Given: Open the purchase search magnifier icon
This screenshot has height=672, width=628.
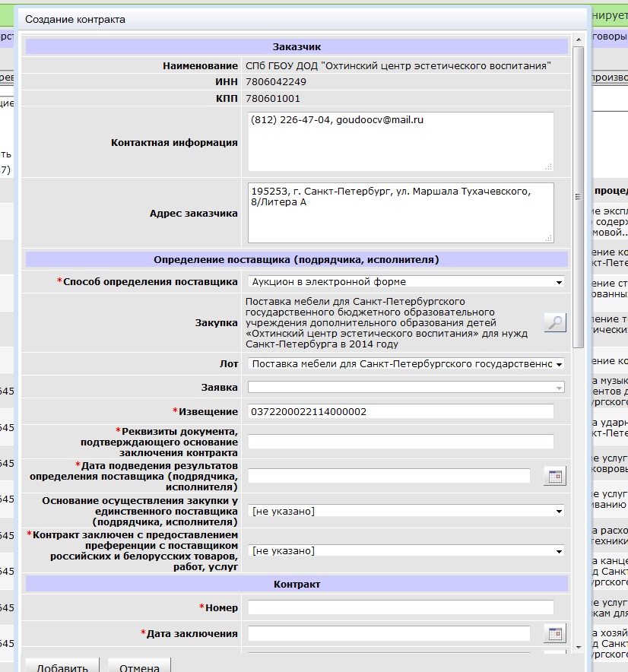Looking at the screenshot, I should point(555,322).
